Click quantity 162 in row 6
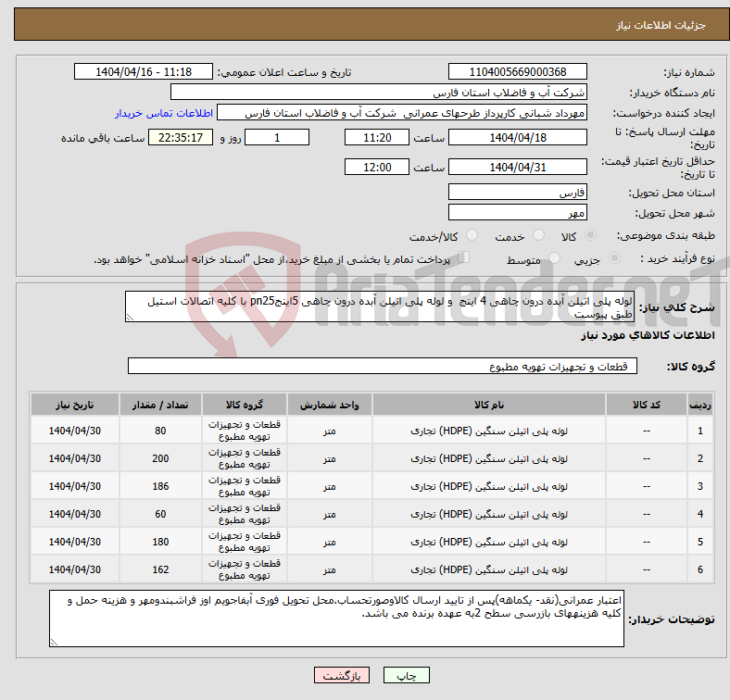 click(160, 569)
